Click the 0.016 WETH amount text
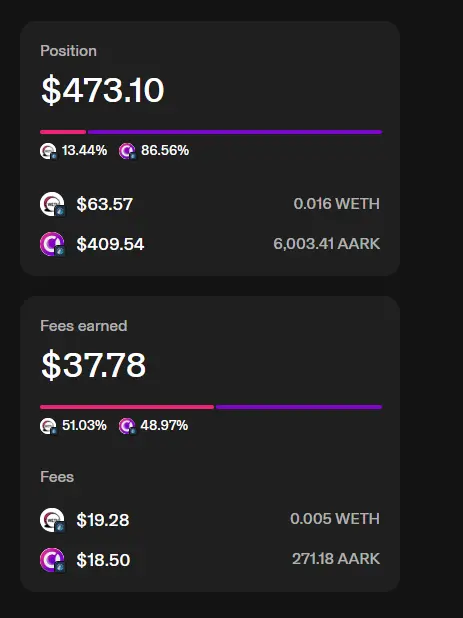This screenshot has width=463, height=618. 337,204
